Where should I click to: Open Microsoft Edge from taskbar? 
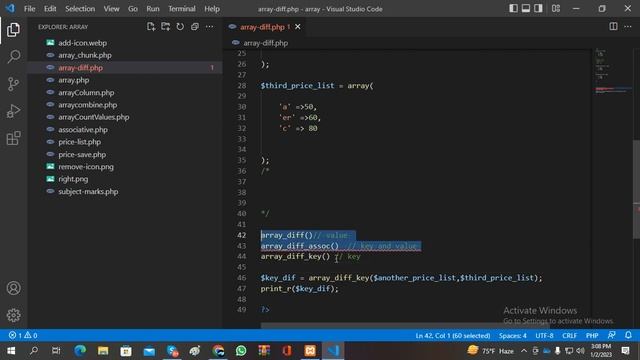[80, 351]
